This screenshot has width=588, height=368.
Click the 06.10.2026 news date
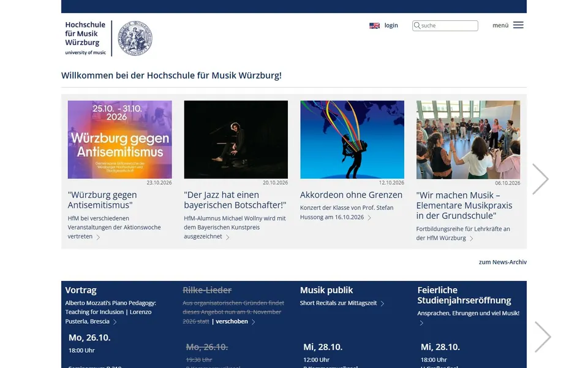point(507,183)
